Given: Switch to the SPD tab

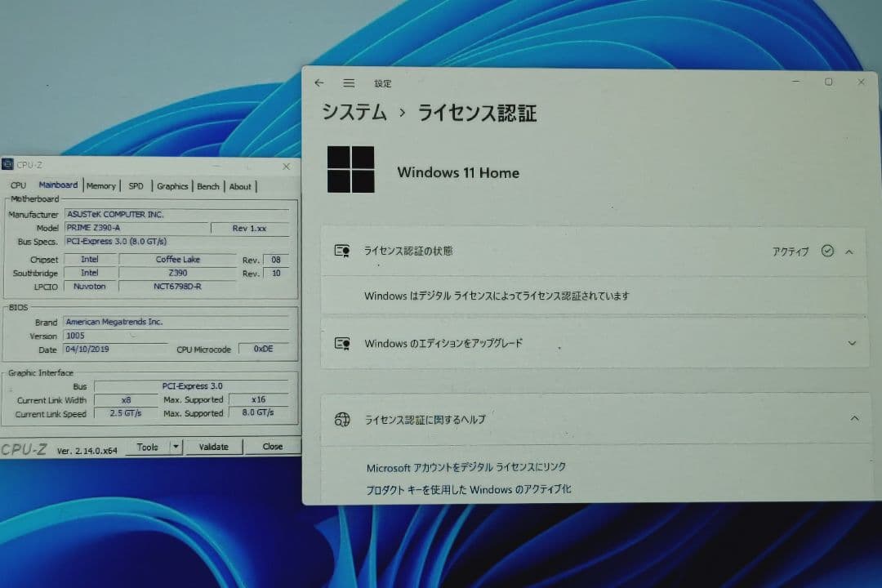Looking at the screenshot, I should (136, 185).
